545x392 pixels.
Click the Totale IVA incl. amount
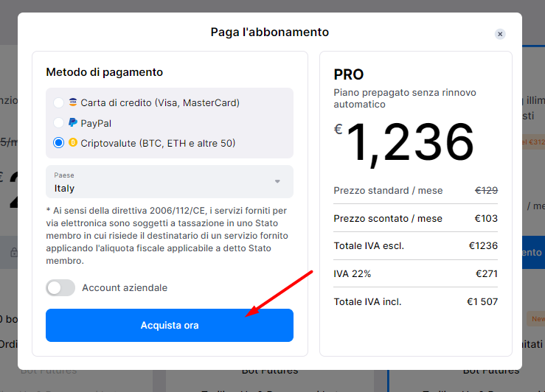click(x=482, y=301)
